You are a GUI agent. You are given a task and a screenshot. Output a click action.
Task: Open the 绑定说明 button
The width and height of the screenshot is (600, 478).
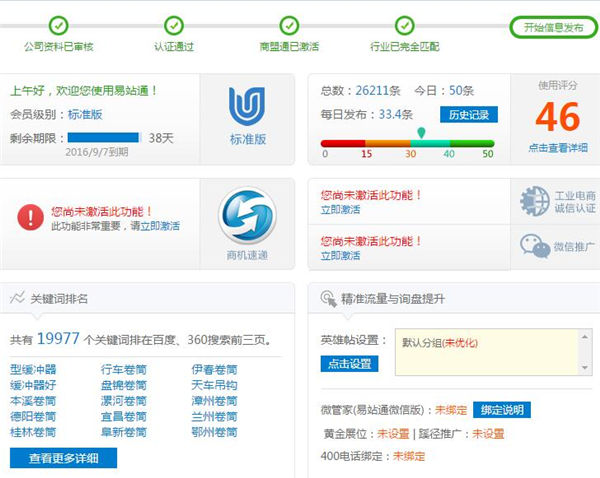tap(501, 410)
